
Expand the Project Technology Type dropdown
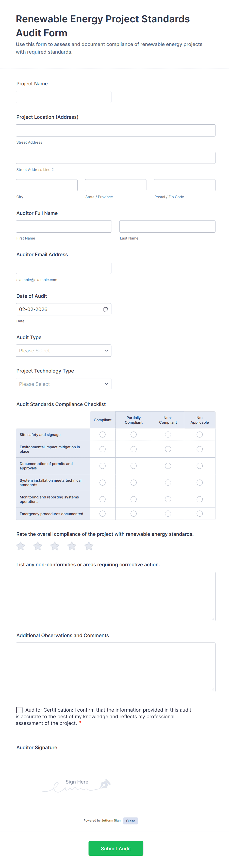(x=63, y=384)
